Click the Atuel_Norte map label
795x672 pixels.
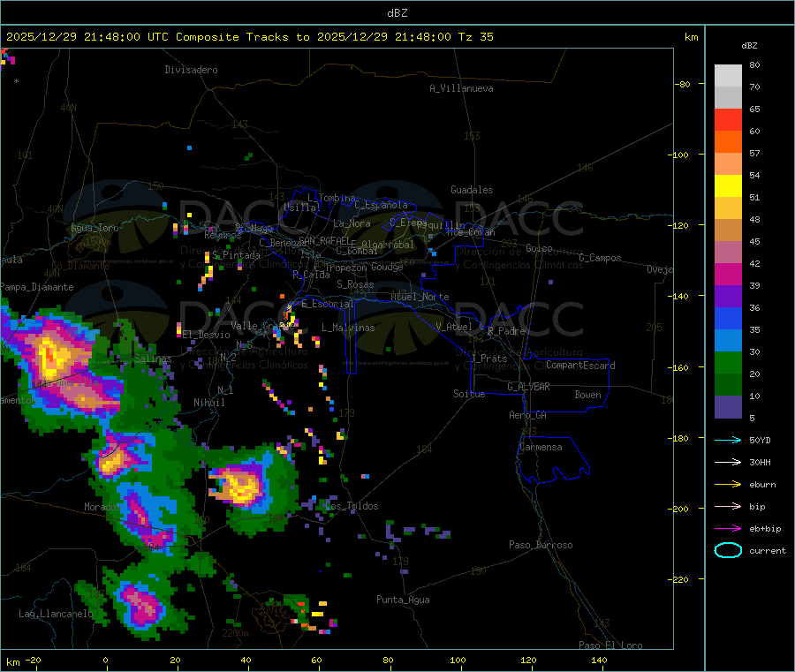(420, 297)
